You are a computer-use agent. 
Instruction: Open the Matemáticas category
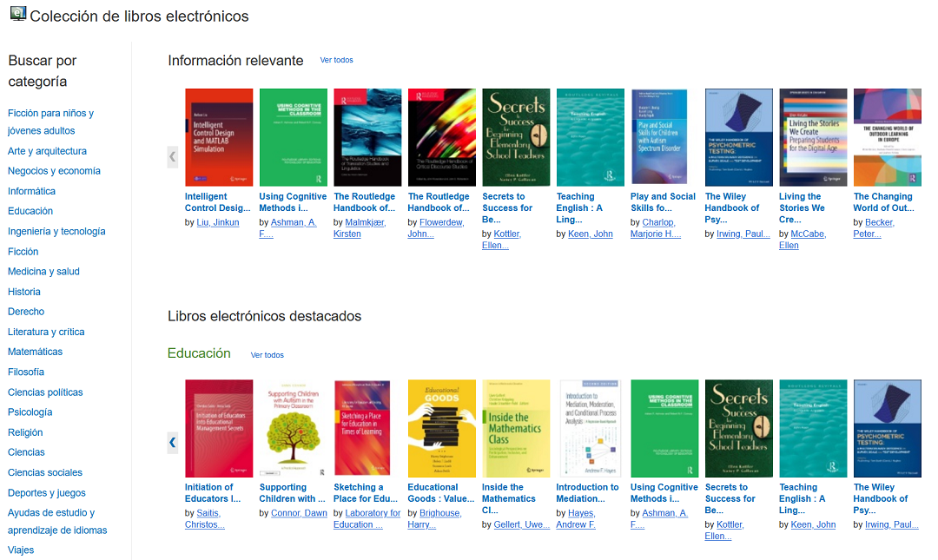(36, 352)
